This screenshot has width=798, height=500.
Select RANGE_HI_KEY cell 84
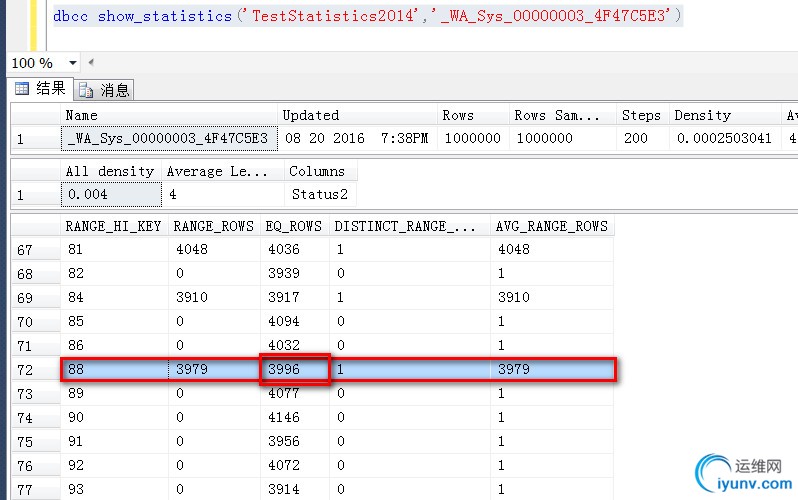[x=115, y=297]
